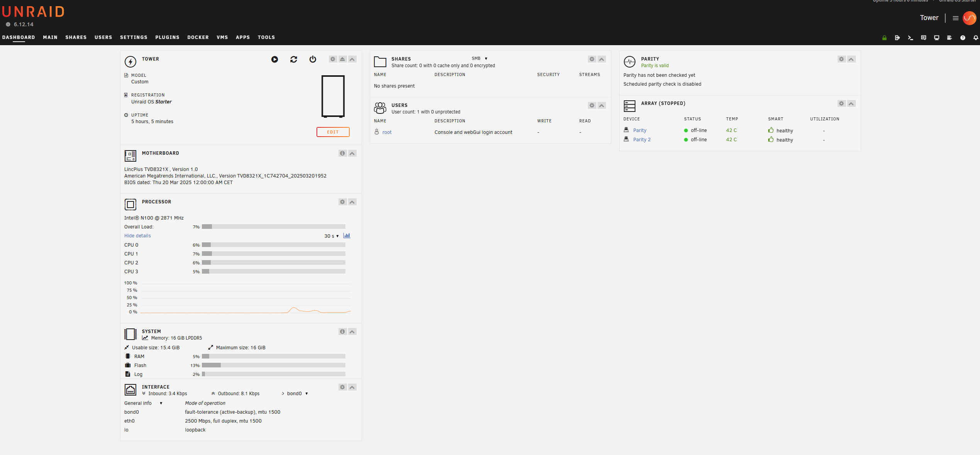The height and width of the screenshot is (455, 980).
Task: Click the version 6.12.14 info icon
Action: click(8, 24)
